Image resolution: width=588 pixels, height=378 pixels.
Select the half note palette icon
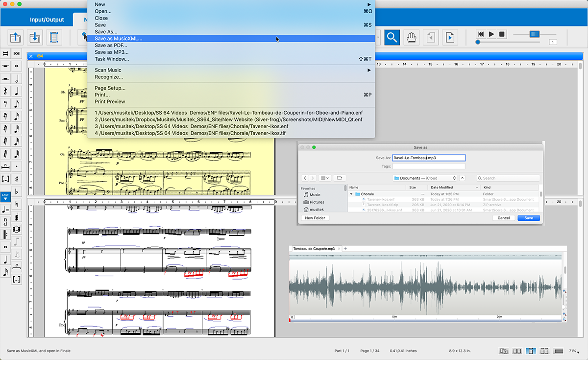[x=17, y=78]
